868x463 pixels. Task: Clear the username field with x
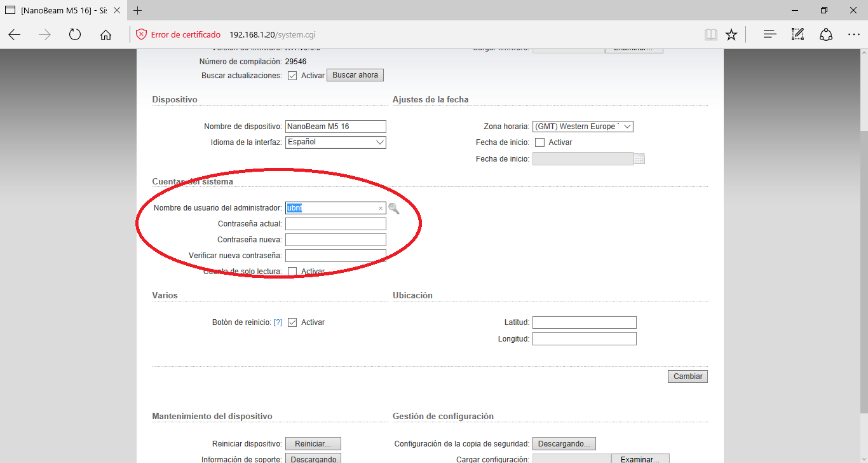(381, 208)
